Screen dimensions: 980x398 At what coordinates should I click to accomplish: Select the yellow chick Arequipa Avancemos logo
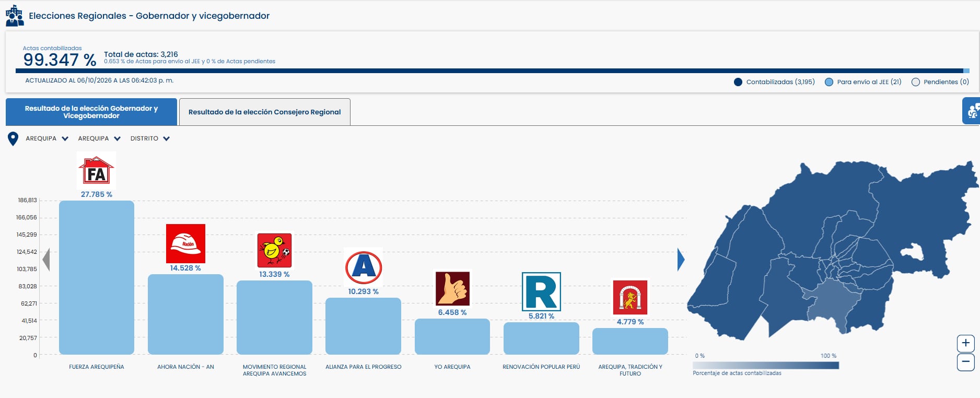tap(274, 250)
